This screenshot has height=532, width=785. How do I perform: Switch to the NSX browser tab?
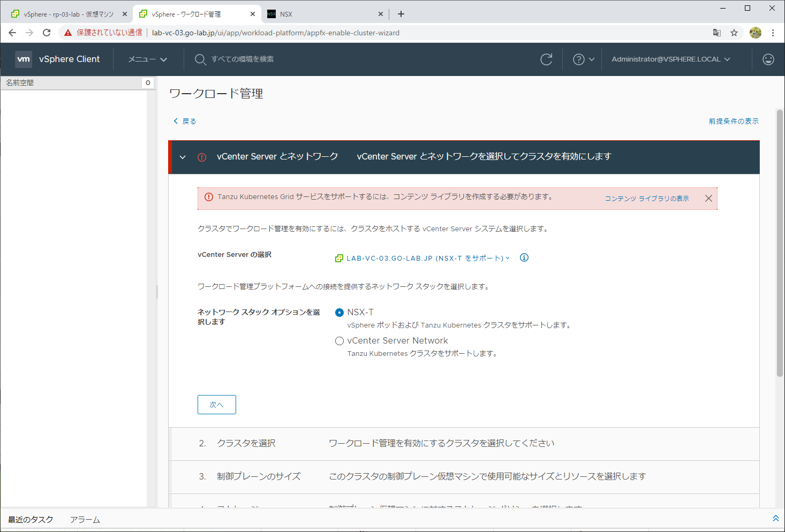[x=326, y=14]
